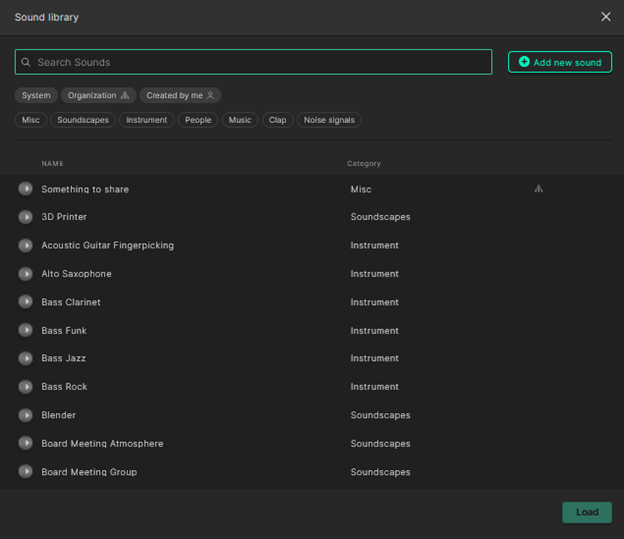Select the Board Meeting Atmosphere row

(102, 444)
